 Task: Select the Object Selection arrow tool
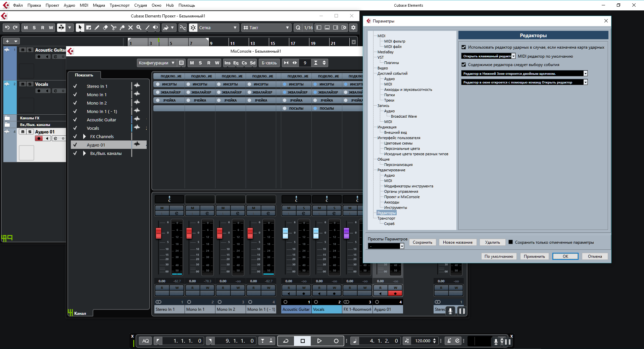(x=80, y=27)
